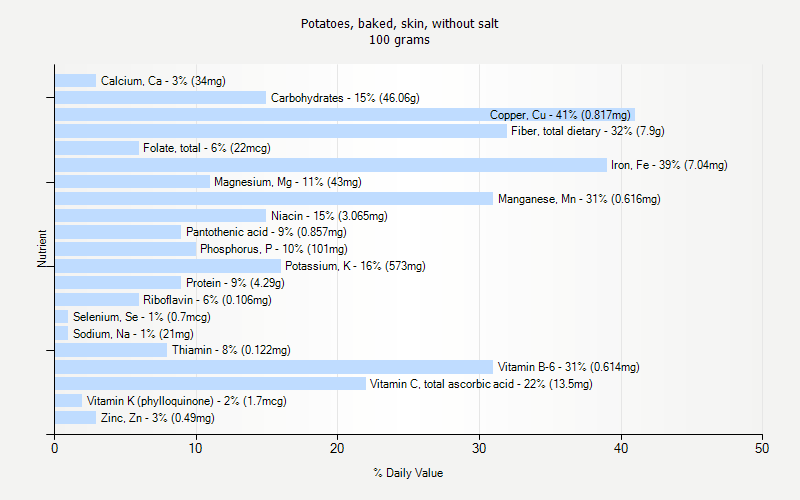Click the 'Pantothenic acid - 9% (0.857mg)' label
800x500 pixels.
pos(266,232)
